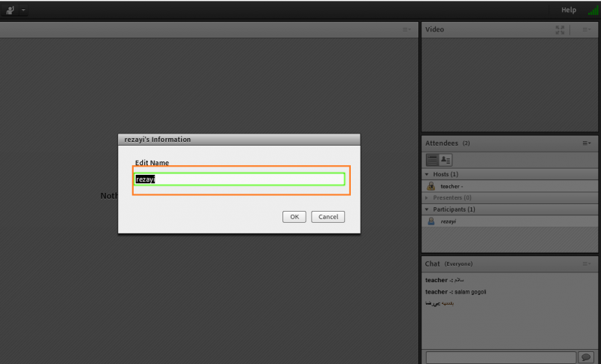The image size is (601, 364).
Task: Open the Chat pod options menu
Action: (x=587, y=264)
